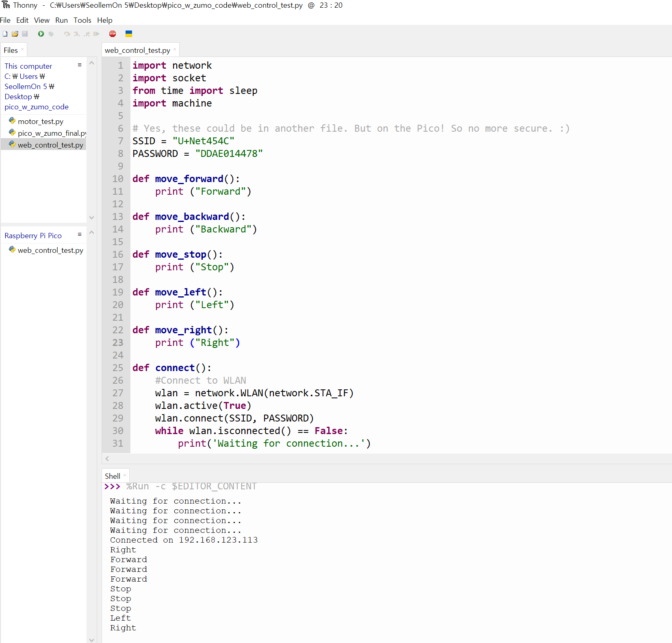This screenshot has height=643, width=672.
Task: Create a new file using the New icon
Action: [5, 34]
